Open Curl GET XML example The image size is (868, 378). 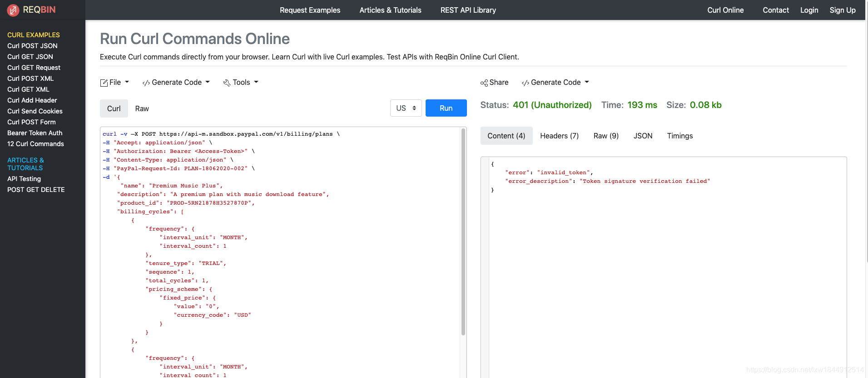28,89
